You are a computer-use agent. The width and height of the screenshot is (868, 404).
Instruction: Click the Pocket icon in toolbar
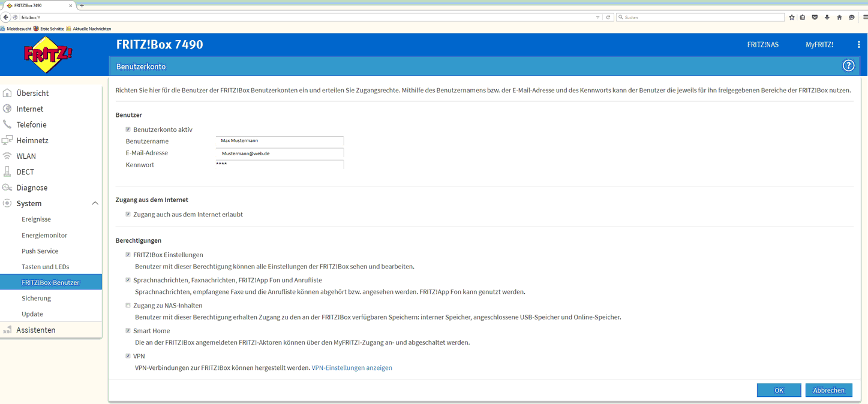tap(815, 17)
